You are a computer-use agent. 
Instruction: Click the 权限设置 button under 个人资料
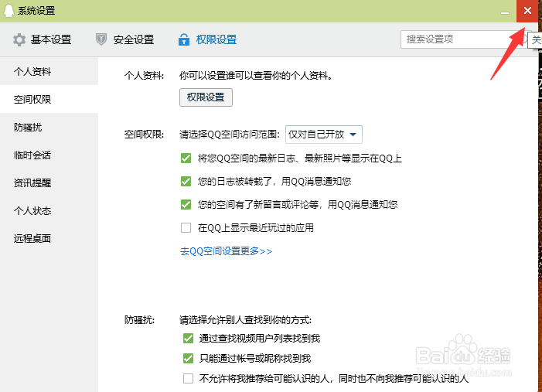pos(206,97)
